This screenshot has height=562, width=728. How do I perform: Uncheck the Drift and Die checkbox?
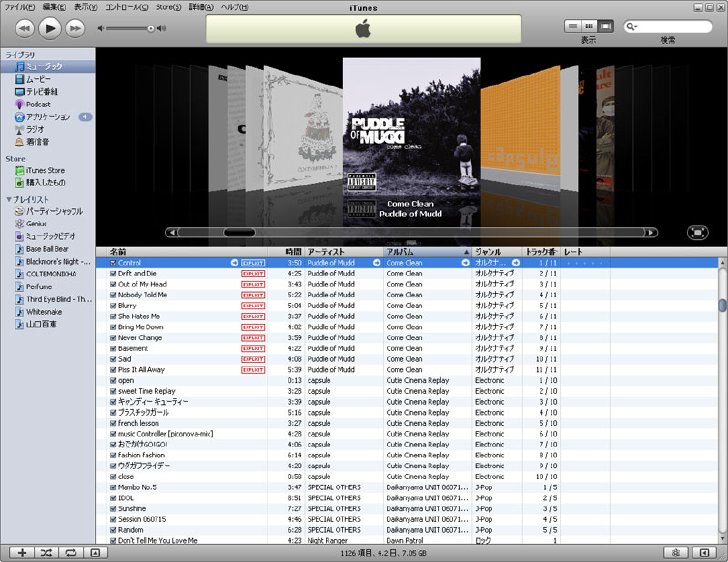tap(113, 274)
